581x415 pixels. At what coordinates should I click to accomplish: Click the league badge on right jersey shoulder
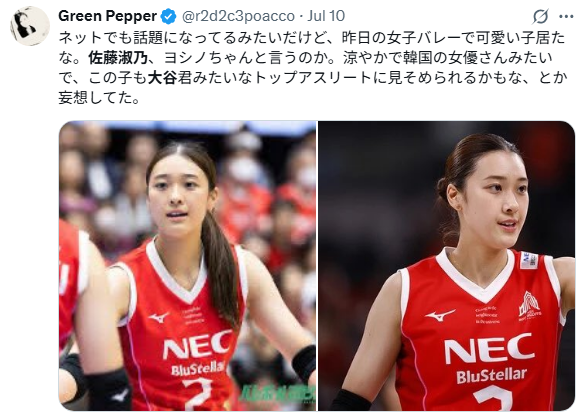[529, 260]
